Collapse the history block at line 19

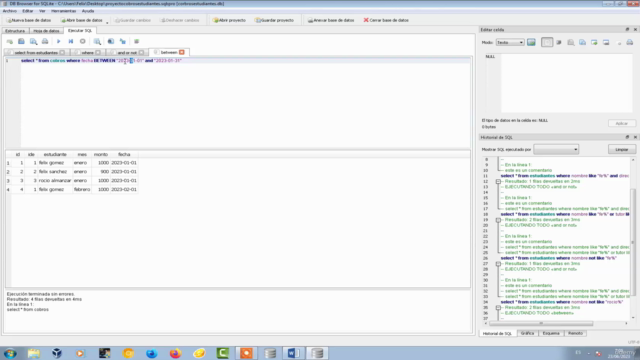[498, 220]
